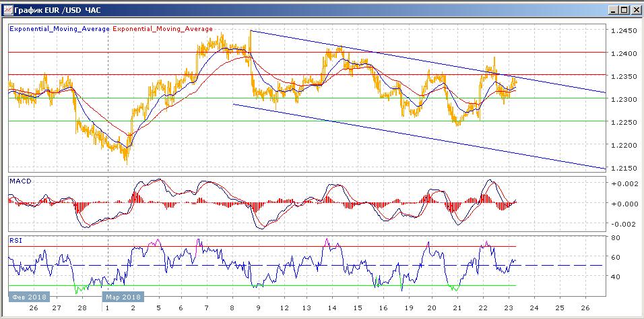Screen dimensions: 644x319
Task: Select the blue Exponential_Moving_Average legend label
Action: (x=59, y=29)
